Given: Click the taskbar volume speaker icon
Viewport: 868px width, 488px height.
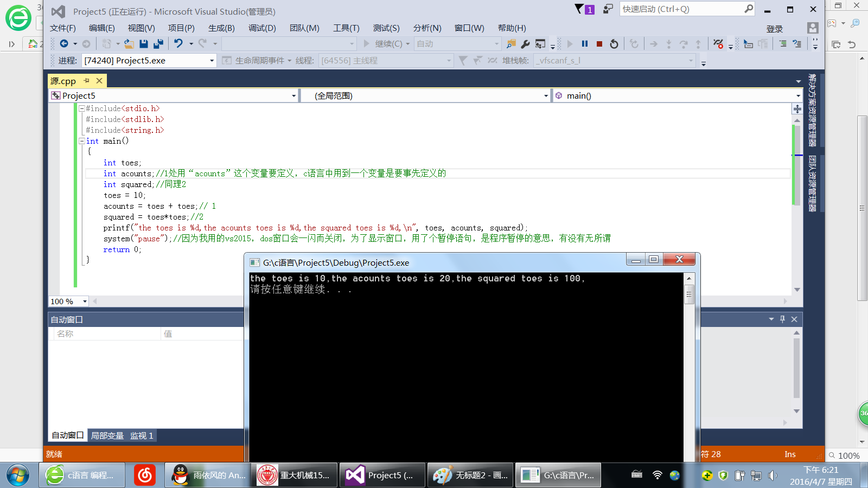Looking at the screenshot, I should tap(773, 476).
